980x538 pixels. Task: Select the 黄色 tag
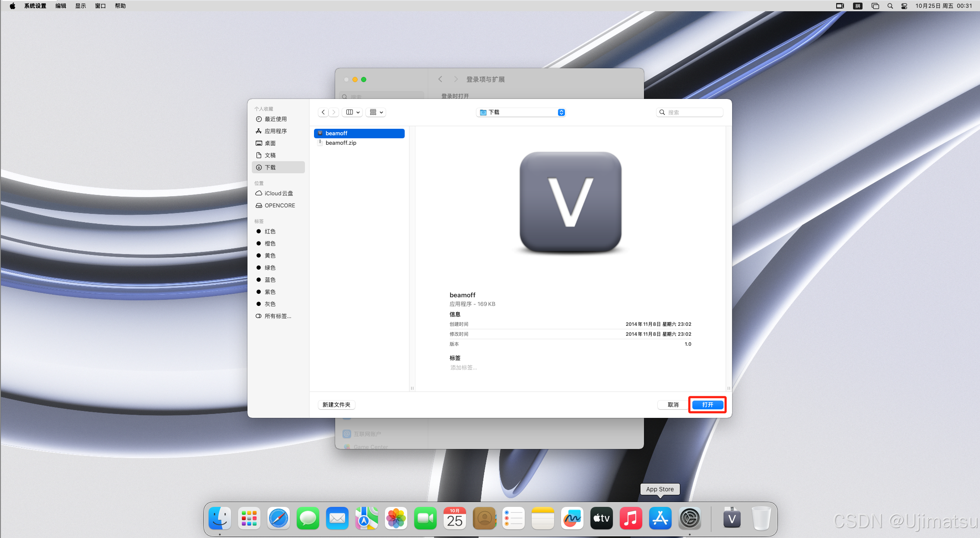point(278,255)
